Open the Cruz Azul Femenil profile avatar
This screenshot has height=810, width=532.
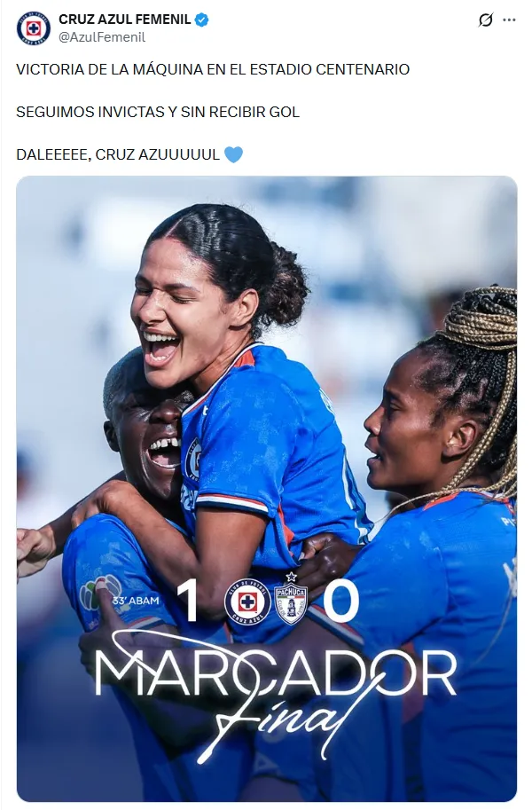(33, 28)
